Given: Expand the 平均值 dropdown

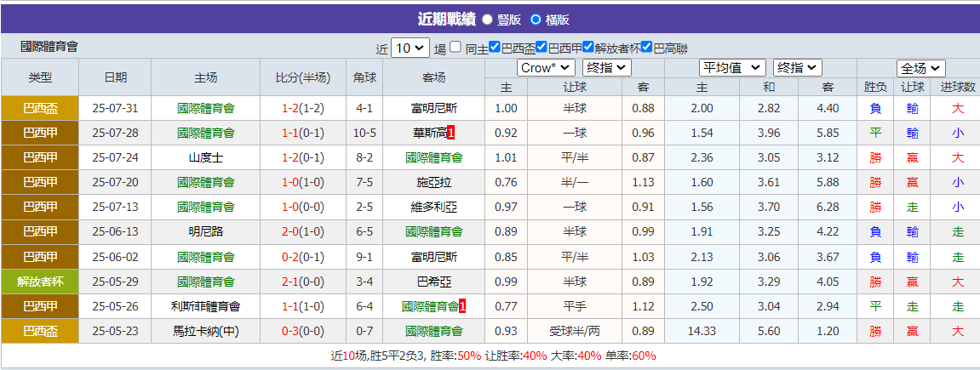Looking at the screenshot, I should (732, 67).
